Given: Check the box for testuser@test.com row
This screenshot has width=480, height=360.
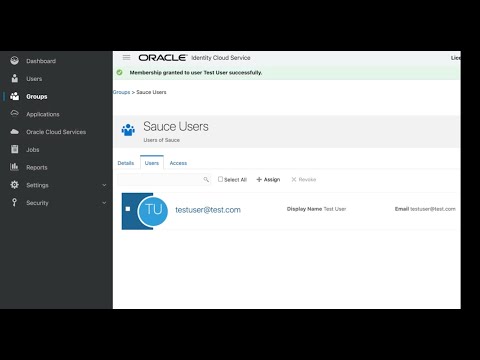Looking at the screenshot, I should coord(128,209).
